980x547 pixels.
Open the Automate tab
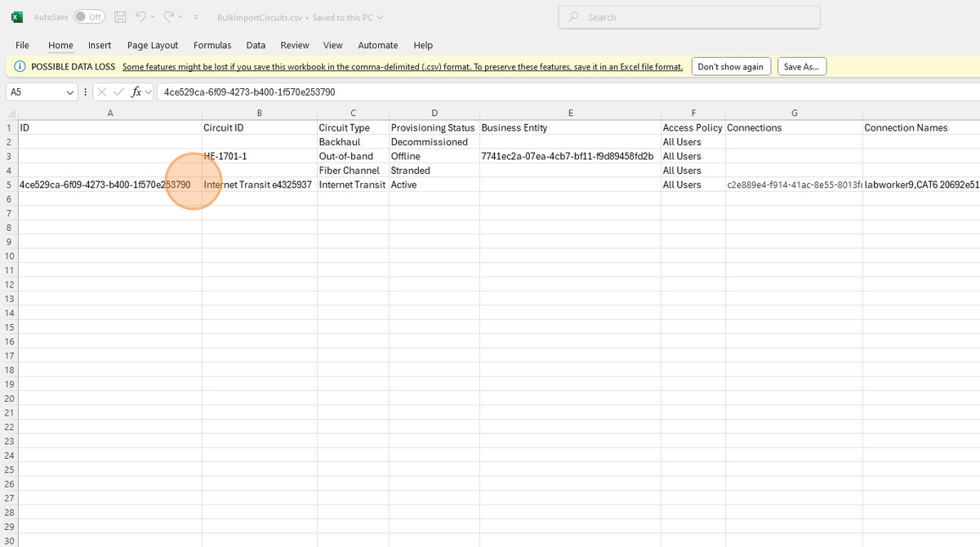[x=378, y=45]
